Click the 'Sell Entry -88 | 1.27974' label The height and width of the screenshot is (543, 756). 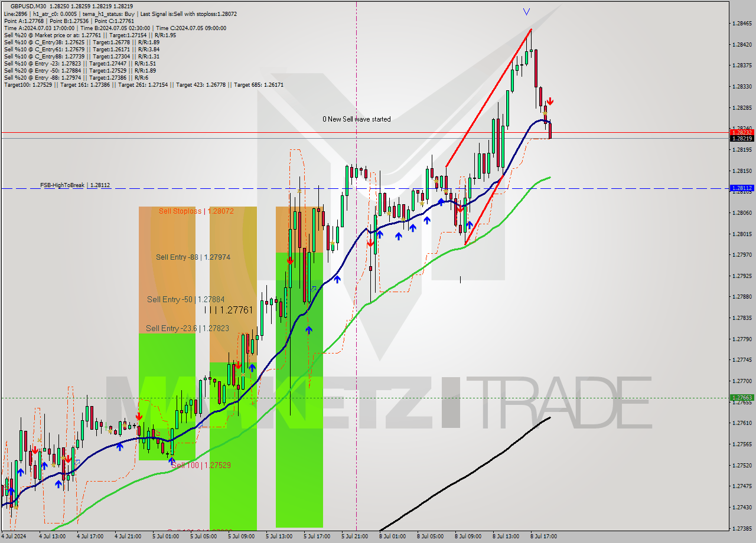(193, 257)
